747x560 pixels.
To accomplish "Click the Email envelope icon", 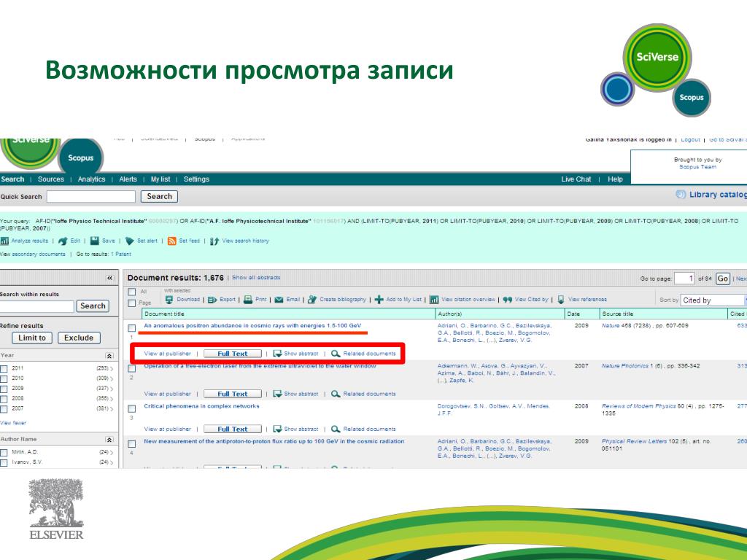I will coord(279,300).
